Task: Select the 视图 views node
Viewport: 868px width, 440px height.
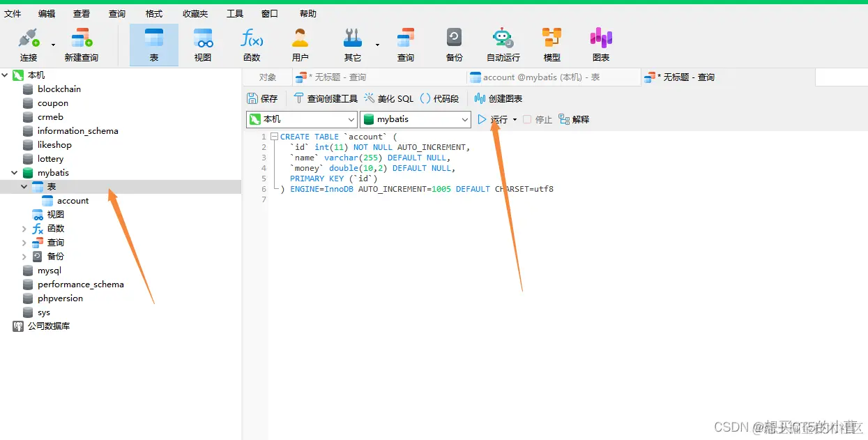Action: click(x=55, y=214)
